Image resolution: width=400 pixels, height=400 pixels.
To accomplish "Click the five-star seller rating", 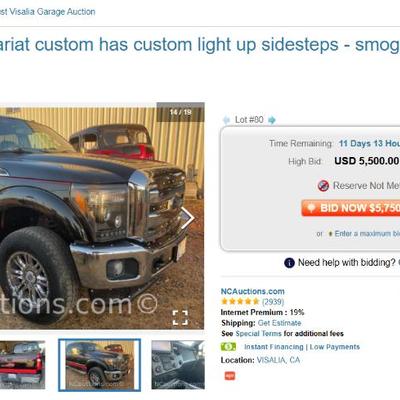I will pyautogui.click(x=240, y=302).
